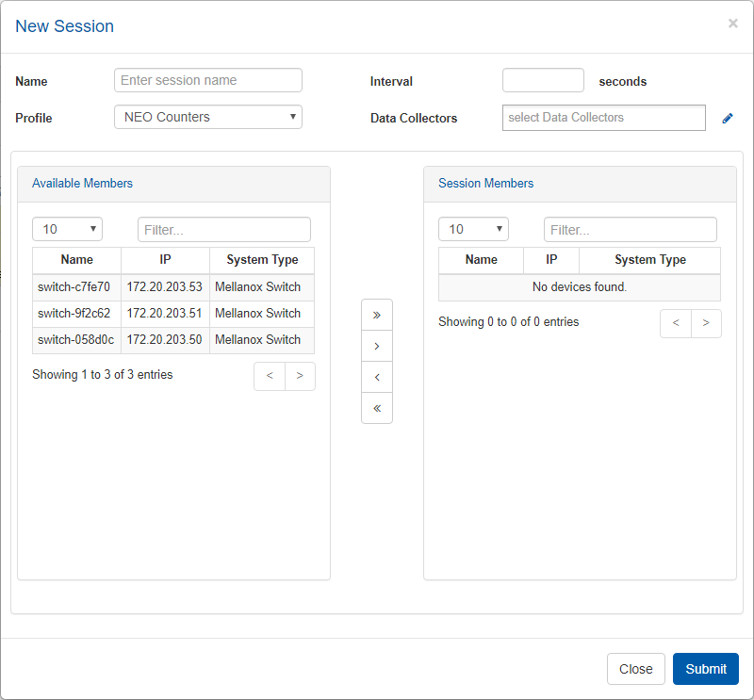Go to previous page of Session Members
754x700 pixels.
click(x=676, y=323)
